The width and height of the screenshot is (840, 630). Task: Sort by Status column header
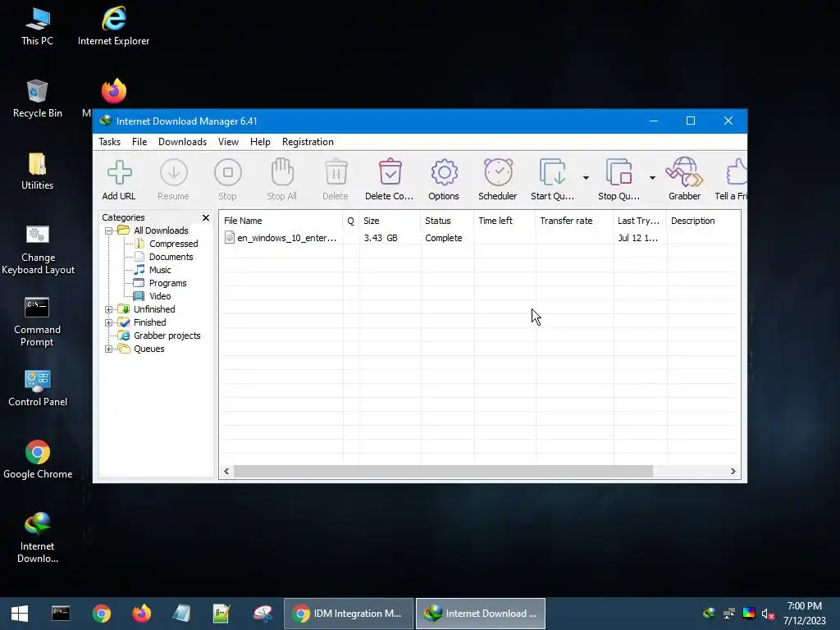pos(447,221)
